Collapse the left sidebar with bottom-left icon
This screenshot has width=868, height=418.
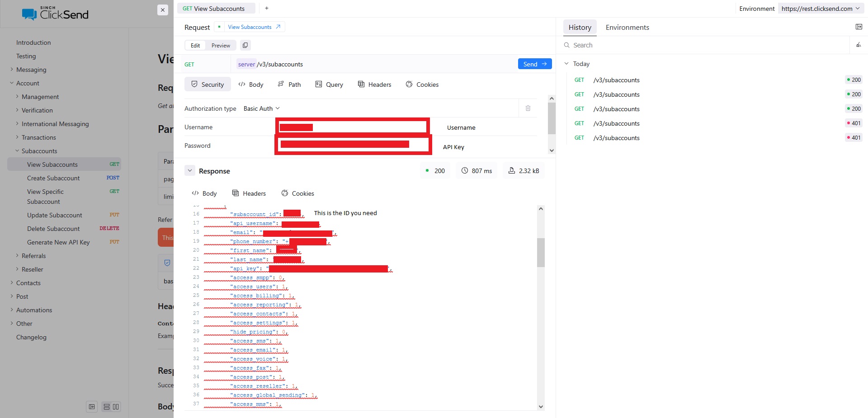click(91, 407)
